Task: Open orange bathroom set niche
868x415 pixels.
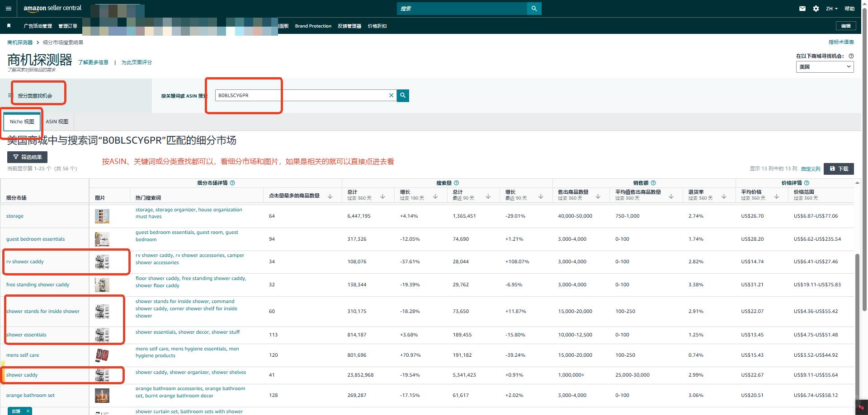Action: click(x=30, y=395)
